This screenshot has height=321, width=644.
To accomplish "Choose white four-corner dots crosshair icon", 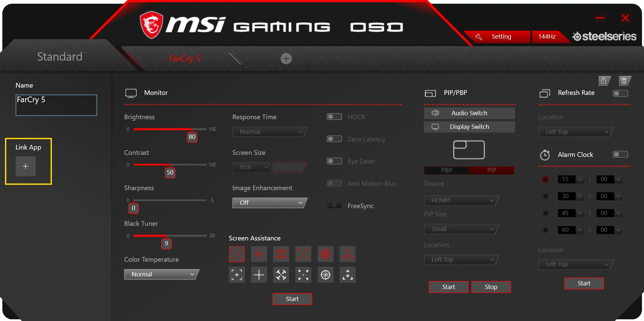I will pos(303,275).
